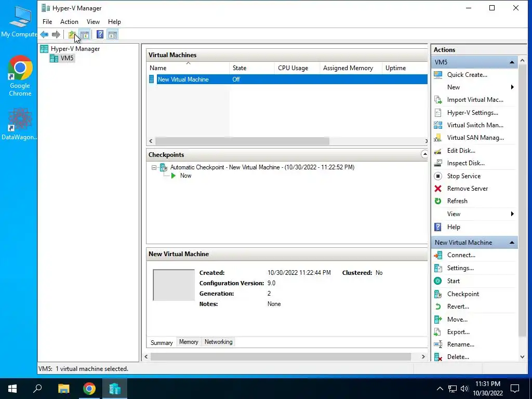Click the green Refresh icon
The height and width of the screenshot is (399, 532).
coord(438,201)
